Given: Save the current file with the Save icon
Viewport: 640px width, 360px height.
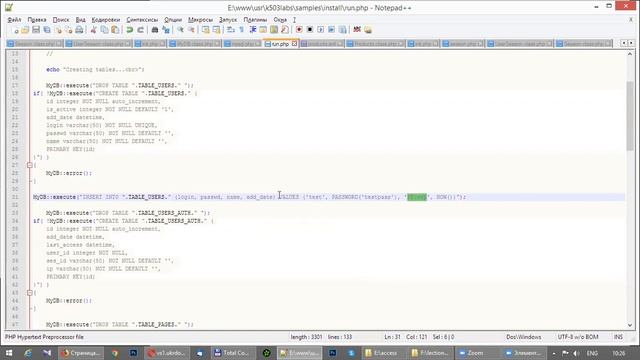Looking at the screenshot, I should pyautogui.click(x=36, y=30).
